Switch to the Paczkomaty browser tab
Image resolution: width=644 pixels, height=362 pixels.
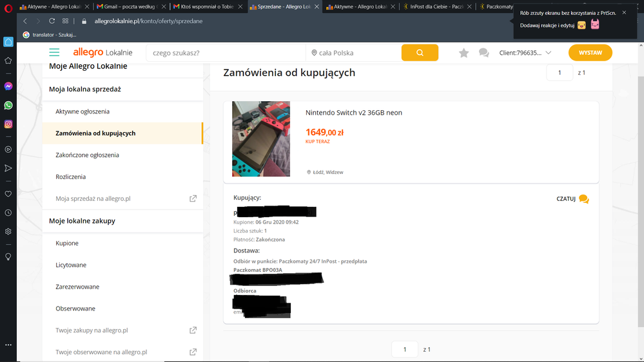pos(496,6)
